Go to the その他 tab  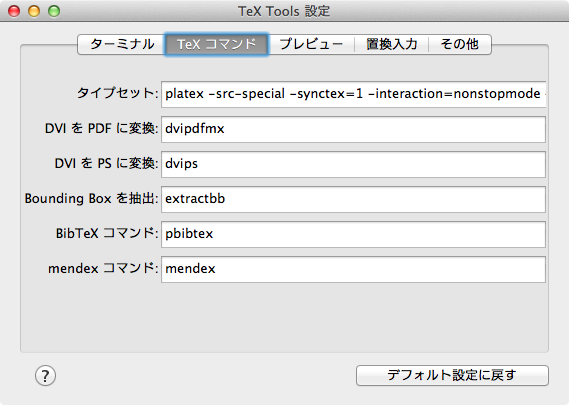[x=460, y=44]
